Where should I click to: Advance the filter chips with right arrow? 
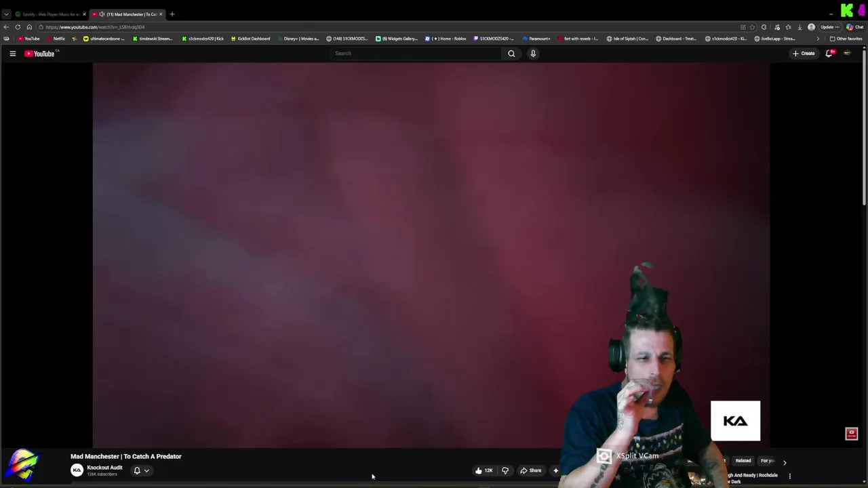785,462
